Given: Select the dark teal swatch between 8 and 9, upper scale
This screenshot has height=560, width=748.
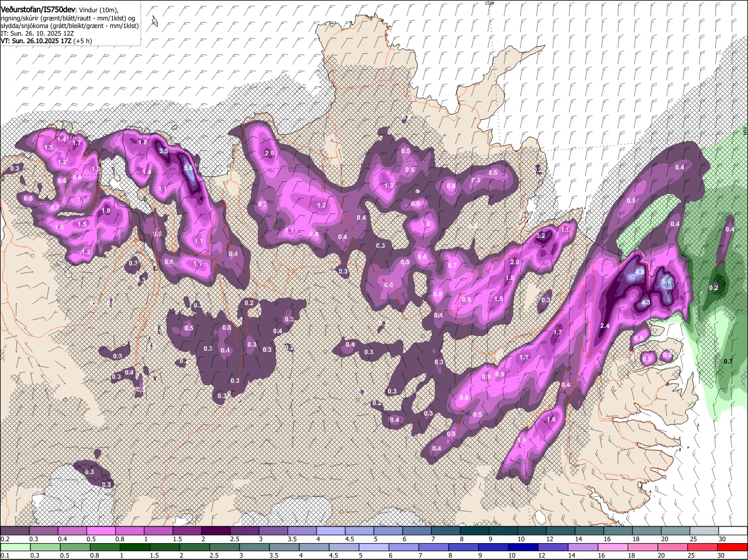Looking at the screenshot, I should pos(475,530).
